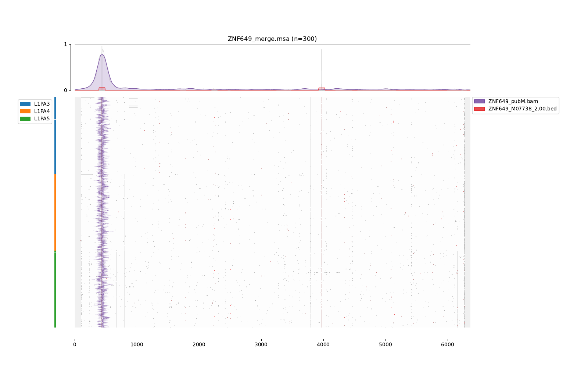Click the ZNF649_pubM.bam legend text

pyautogui.click(x=513, y=101)
